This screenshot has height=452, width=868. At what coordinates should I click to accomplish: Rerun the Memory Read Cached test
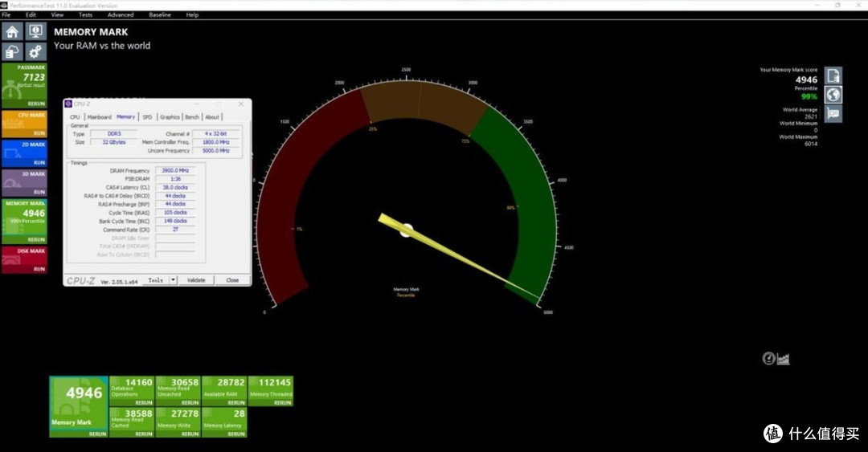pos(143,434)
